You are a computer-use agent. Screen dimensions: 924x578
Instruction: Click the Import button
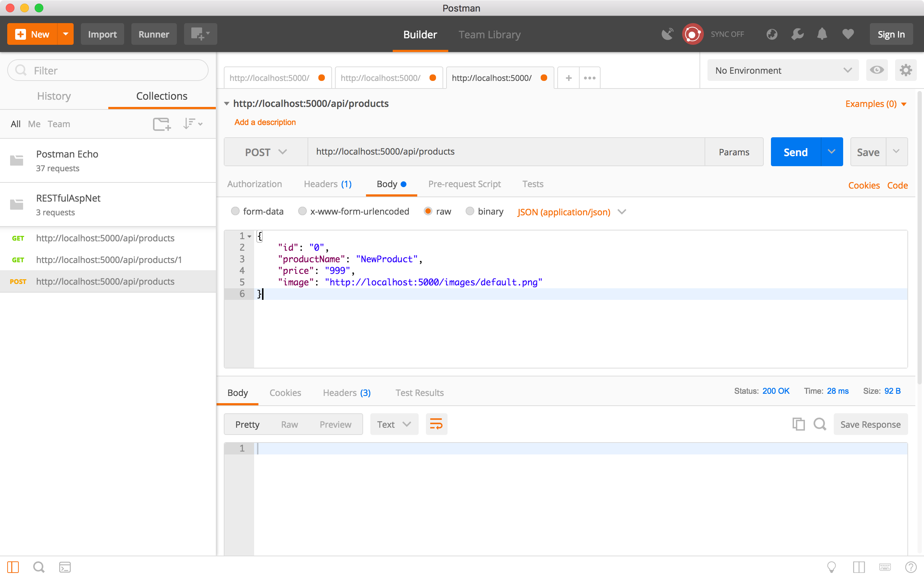(103, 34)
